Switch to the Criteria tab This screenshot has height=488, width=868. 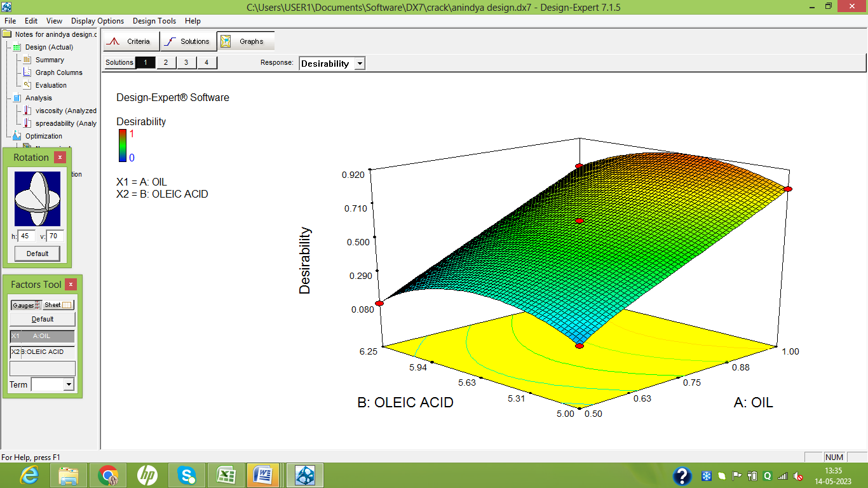pyautogui.click(x=130, y=41)
